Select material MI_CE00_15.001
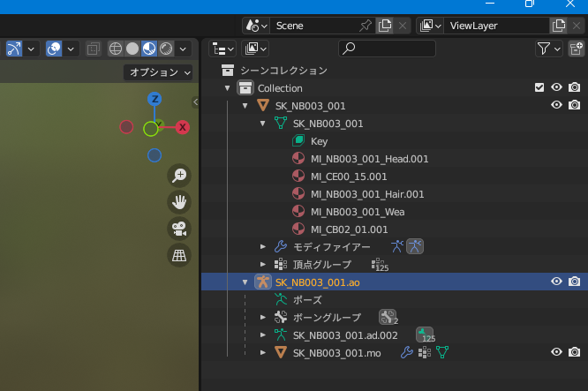 (349, 177)
